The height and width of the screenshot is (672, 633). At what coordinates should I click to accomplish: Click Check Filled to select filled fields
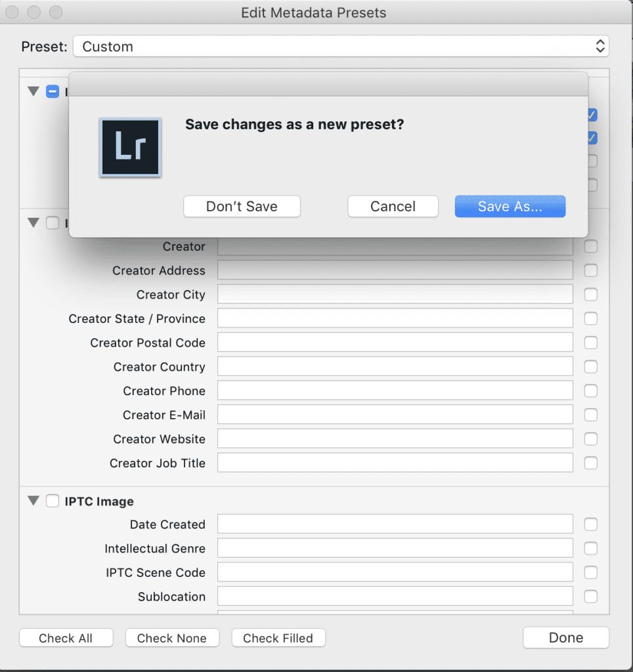click(278, 637)
